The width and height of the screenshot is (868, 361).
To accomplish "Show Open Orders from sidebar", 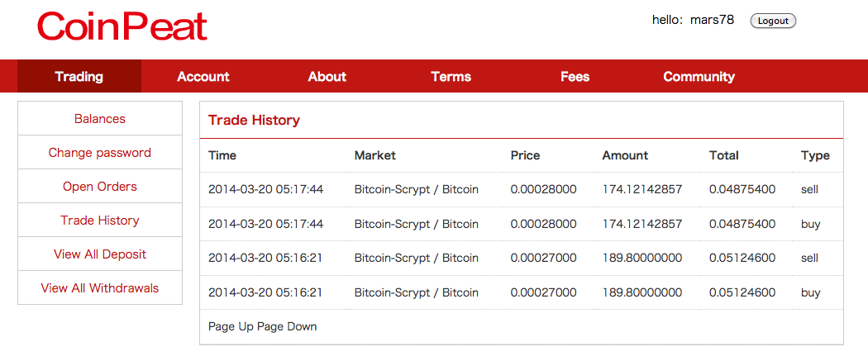I will pos(100,187).
